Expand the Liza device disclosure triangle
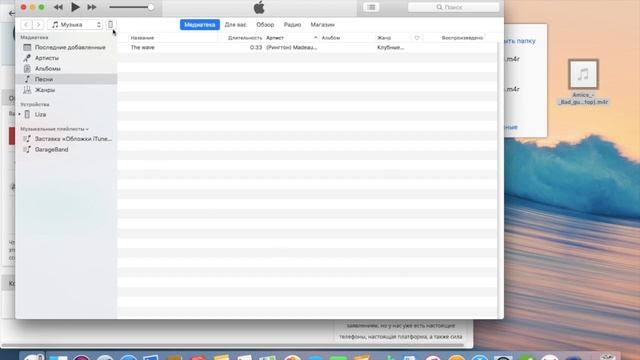The image size is (640, 360). click(19, 114)
